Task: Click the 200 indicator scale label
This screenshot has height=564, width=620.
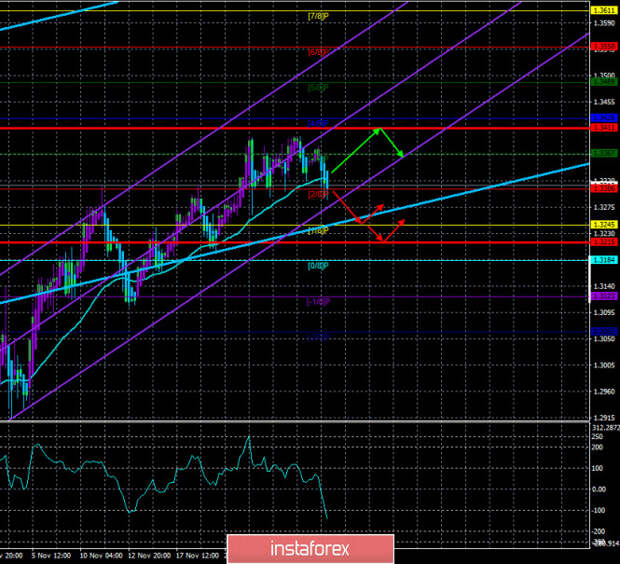Action: 597,447
